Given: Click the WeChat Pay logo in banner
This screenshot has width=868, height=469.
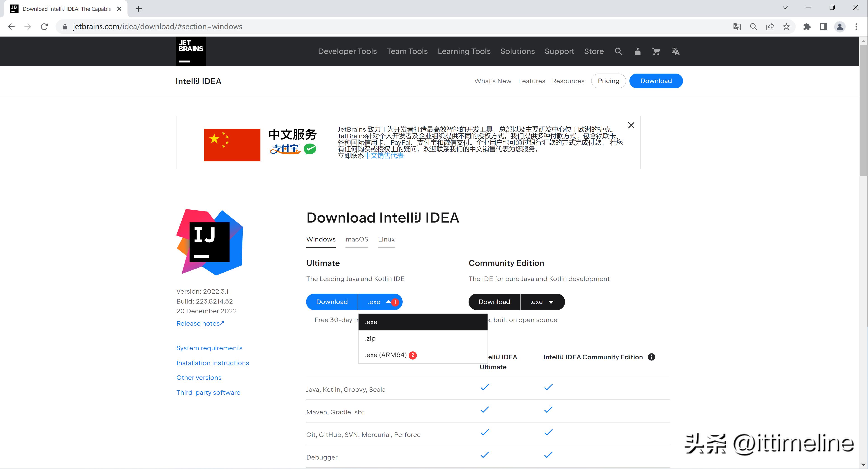Looking at the screenshot, I should [310, 149].
